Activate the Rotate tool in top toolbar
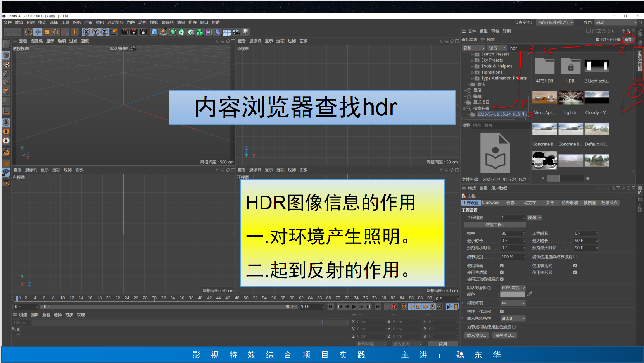Image resolution: width=644 pixels, height=363 pixels. tap(56, 32)
